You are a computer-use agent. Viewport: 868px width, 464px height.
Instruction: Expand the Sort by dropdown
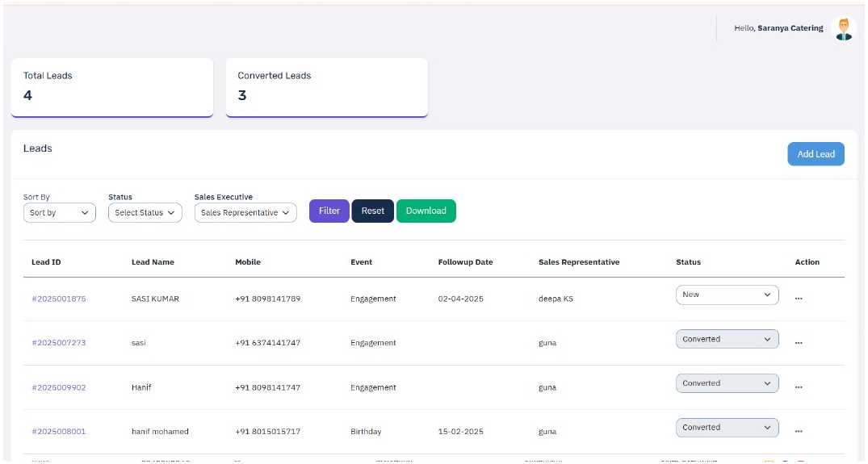(59, 213)
